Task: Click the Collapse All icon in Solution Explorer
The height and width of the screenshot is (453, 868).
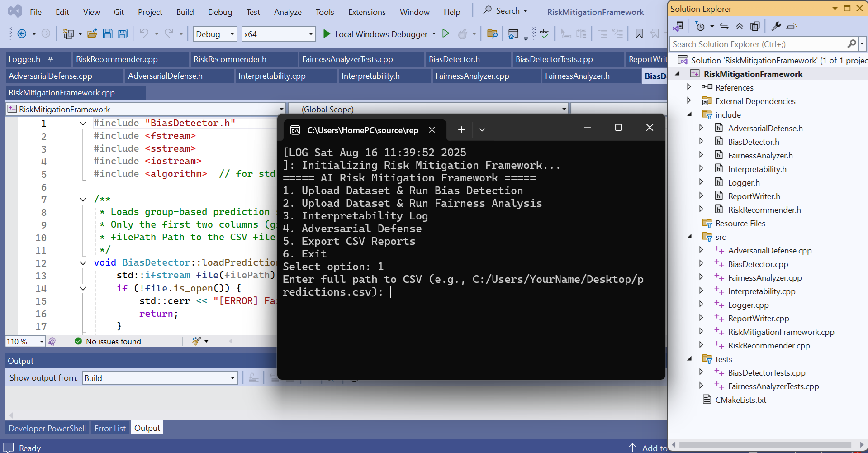Action: pos(740,26)
